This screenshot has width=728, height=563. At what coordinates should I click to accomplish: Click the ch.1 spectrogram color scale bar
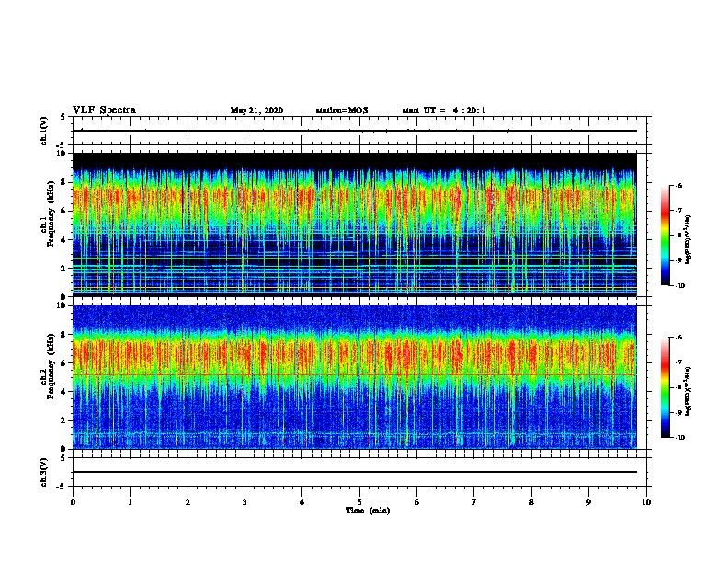[665, 236]
